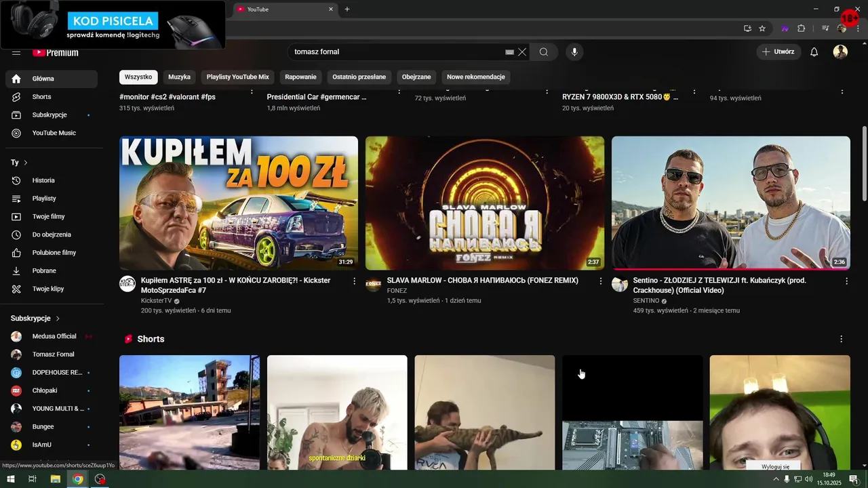The width and height of the screenshot is (868, 488).
Task: Open Twoje filmy in the sidebar
Action: point(52,216)
